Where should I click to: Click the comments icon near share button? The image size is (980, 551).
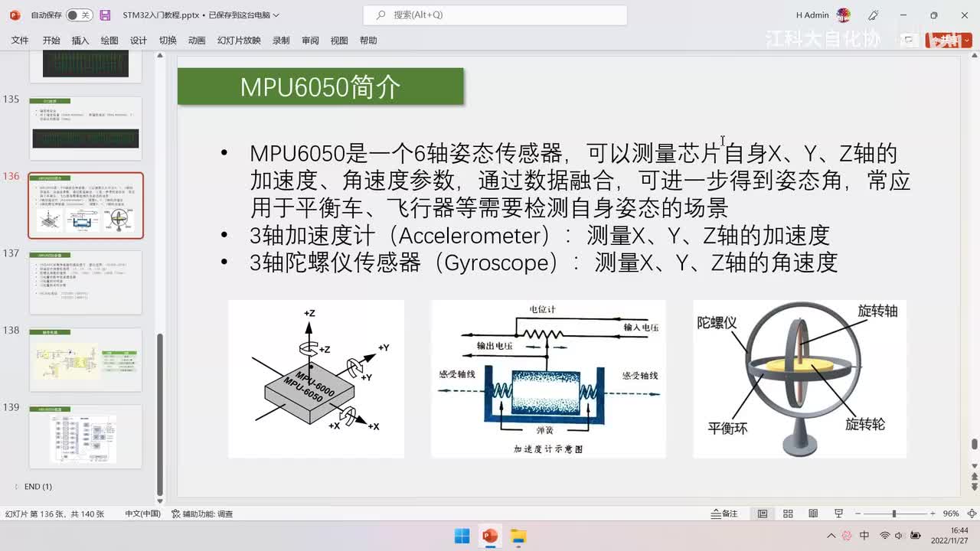pos(908,40)
